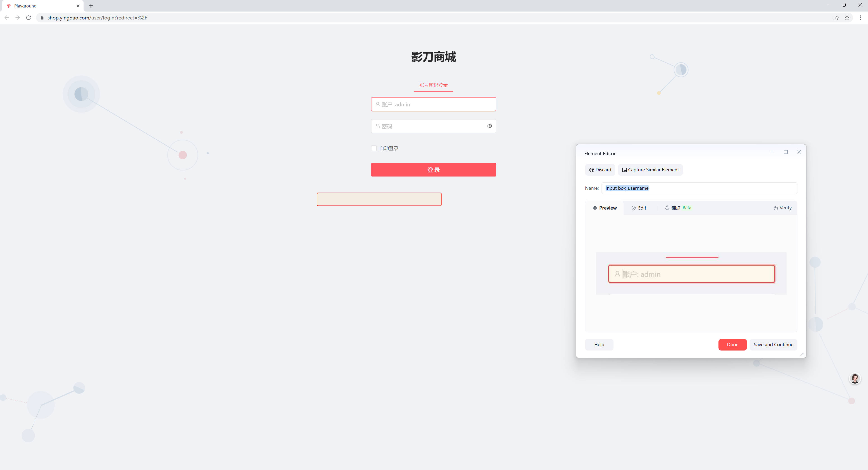Viewport: 868px width, 470px height.
Task: Restore down the browser window
Action: tap(844, 5)
